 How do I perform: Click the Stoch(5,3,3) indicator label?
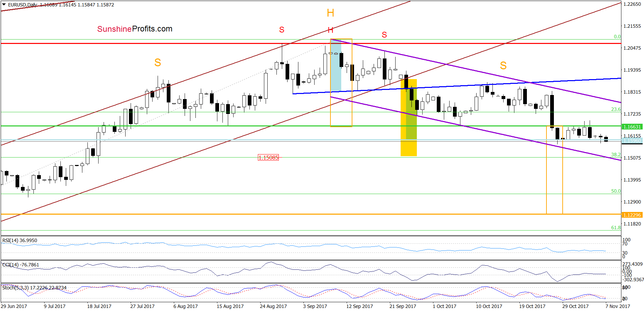[34, 288]
